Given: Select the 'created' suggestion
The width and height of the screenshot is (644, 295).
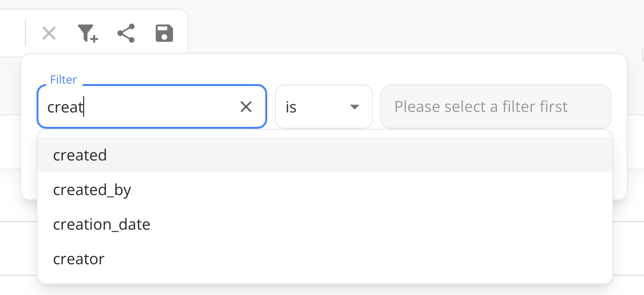Looking at the screenshot, I should tap(80, 155).
